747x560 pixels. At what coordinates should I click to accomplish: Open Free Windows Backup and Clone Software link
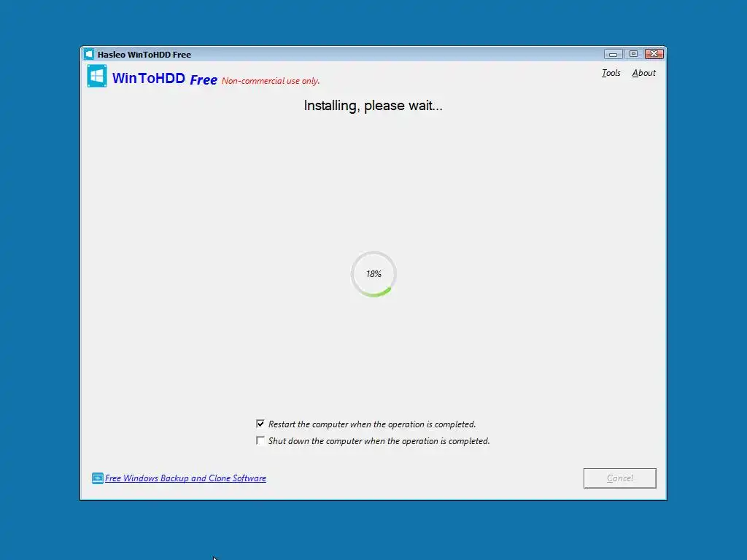coord(185,478)
